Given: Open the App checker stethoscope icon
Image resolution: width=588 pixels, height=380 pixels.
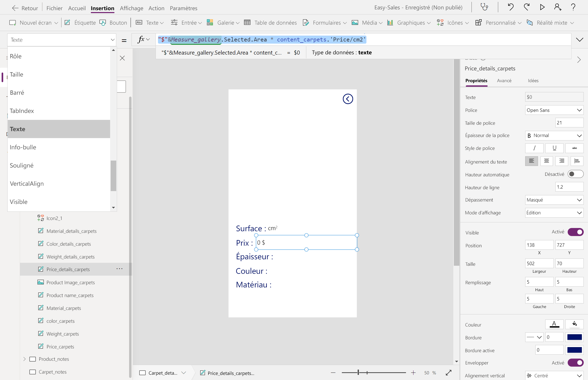Looking at the screenshot, I should (x=484, y=7).
